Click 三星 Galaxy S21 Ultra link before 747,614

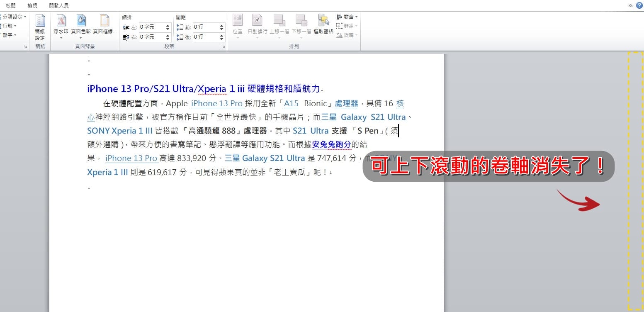pos(265,158)
